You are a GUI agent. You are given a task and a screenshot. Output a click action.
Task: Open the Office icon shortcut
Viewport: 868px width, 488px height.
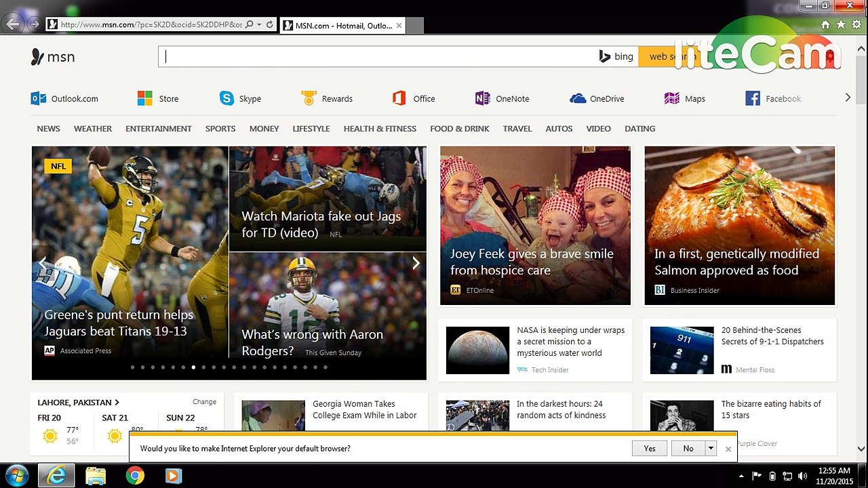[399, 98]
